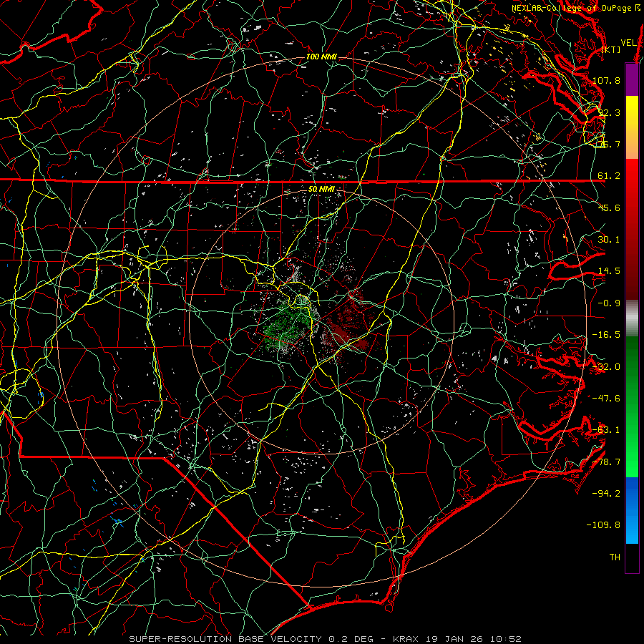Click the [KT] units label
The width and height of the screenshot is (644, 644).
tap(611, 49)
